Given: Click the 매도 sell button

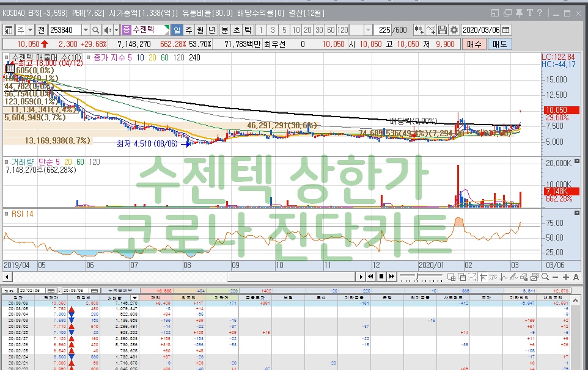Looking at the screenshot, I should tap(499, 44).
